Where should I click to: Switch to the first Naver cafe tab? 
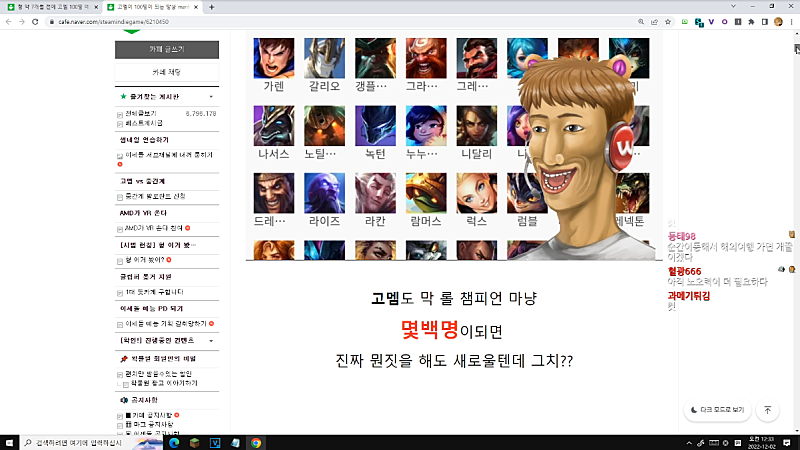tap(51, 7)
